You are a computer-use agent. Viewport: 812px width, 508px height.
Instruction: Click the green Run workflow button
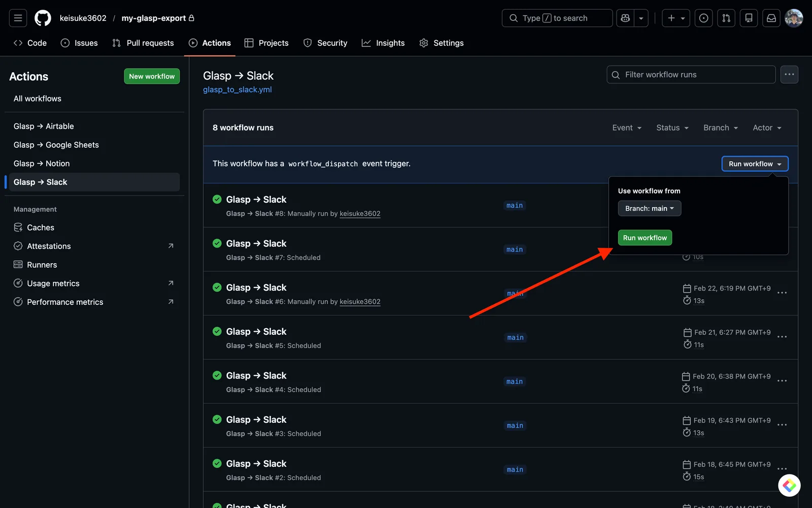645,238
